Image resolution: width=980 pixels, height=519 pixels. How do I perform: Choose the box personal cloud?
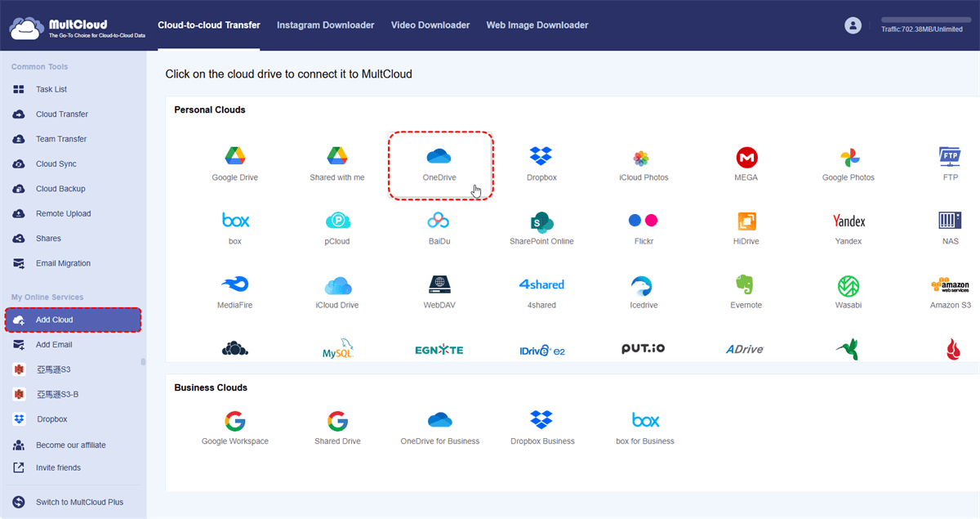click(235, 227)
